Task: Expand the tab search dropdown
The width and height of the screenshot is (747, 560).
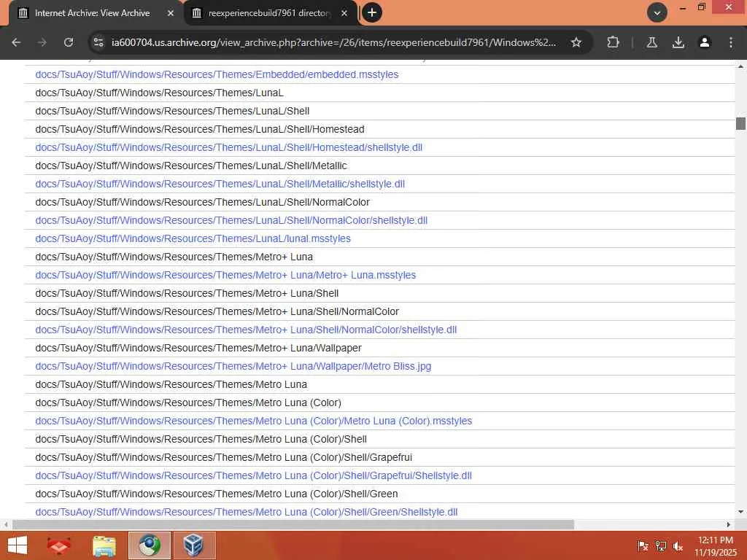Action: pos(657,13)
